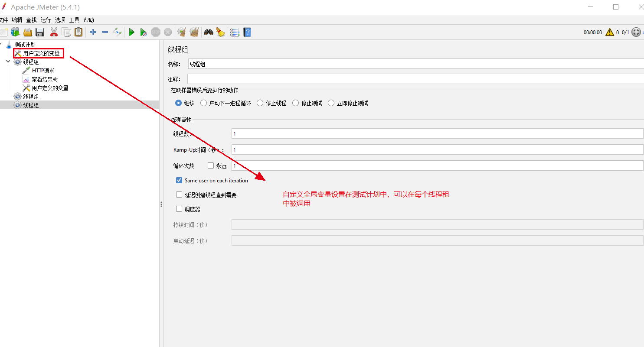
Task: Click the greyed Shutdown icon
Action: tap(168, 32)
